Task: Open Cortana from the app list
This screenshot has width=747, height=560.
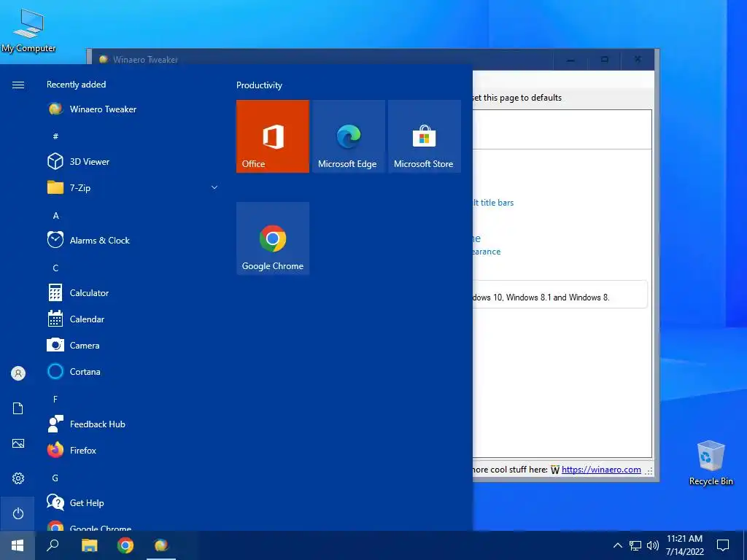Action: [x=133, y=371]
